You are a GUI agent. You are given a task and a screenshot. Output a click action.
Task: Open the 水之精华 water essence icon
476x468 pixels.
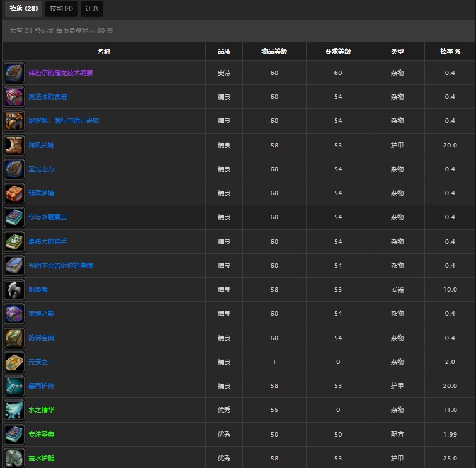pyautogui.click(x=14, y=410)
